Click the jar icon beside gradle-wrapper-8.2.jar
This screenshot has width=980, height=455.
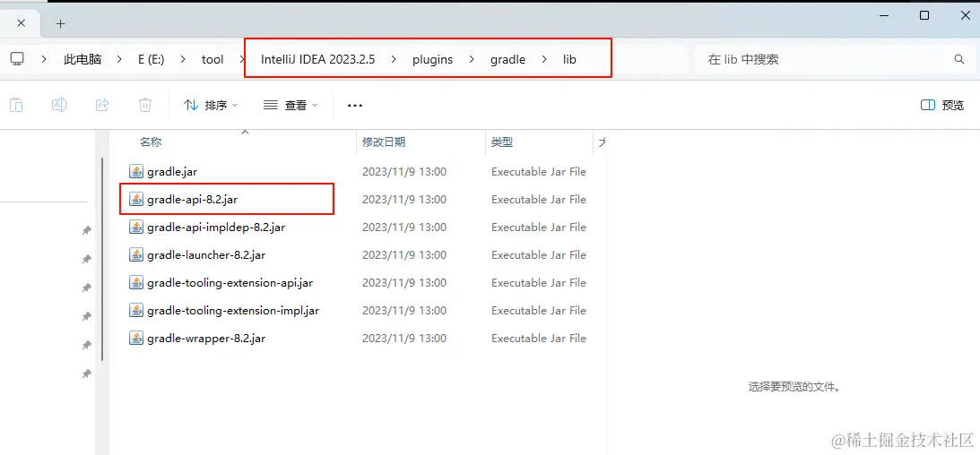pos(136,339)
